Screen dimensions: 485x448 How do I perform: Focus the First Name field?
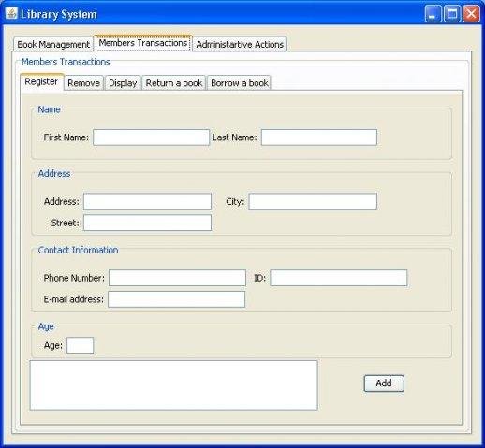point(151,137)
